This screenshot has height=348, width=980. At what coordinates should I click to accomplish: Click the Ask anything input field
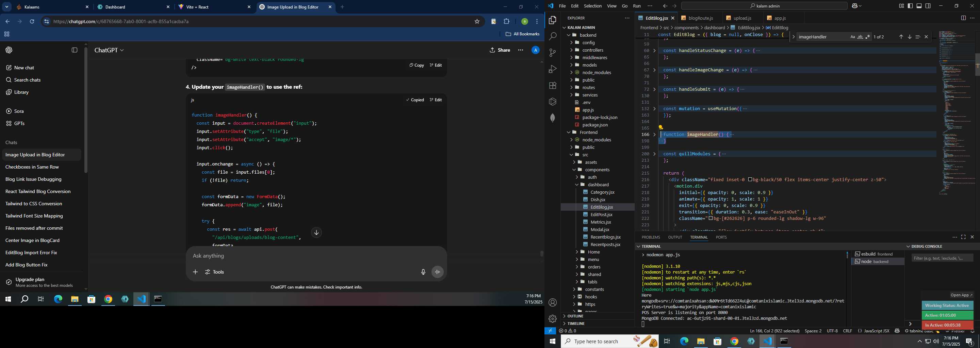[x=316, y=256]
